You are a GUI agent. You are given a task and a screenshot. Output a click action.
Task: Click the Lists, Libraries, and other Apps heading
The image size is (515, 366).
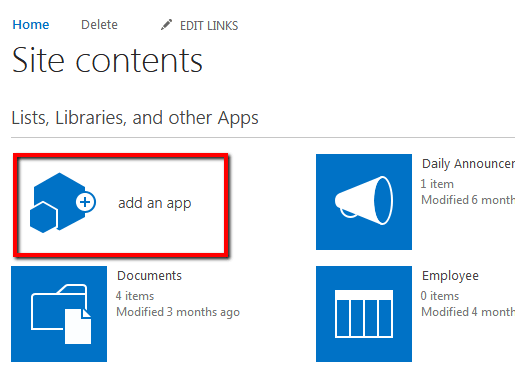pos(135,118)
